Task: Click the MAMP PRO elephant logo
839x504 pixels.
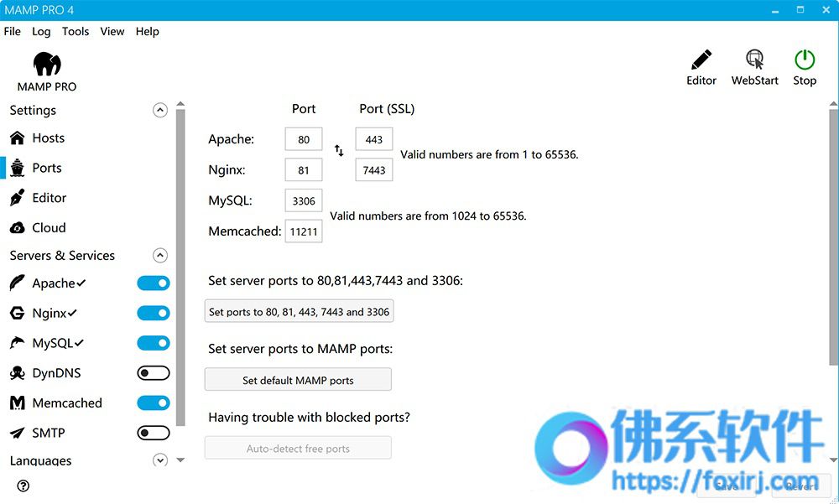Action: (x=47, y=64)
